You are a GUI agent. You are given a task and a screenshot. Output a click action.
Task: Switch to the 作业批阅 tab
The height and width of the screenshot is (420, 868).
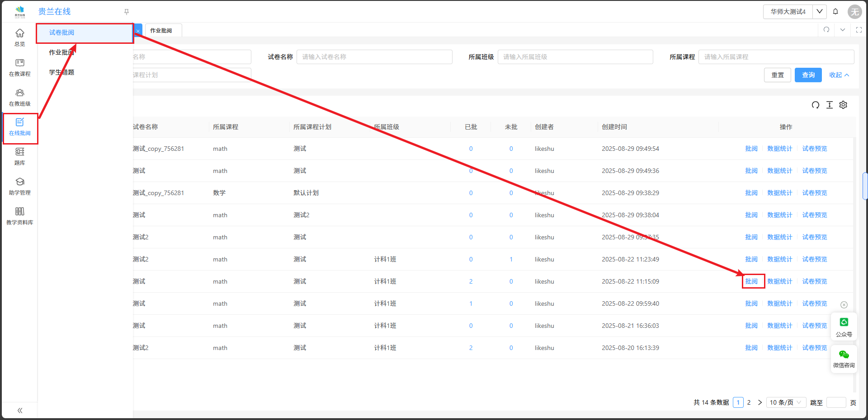click(x=161, y=31)
